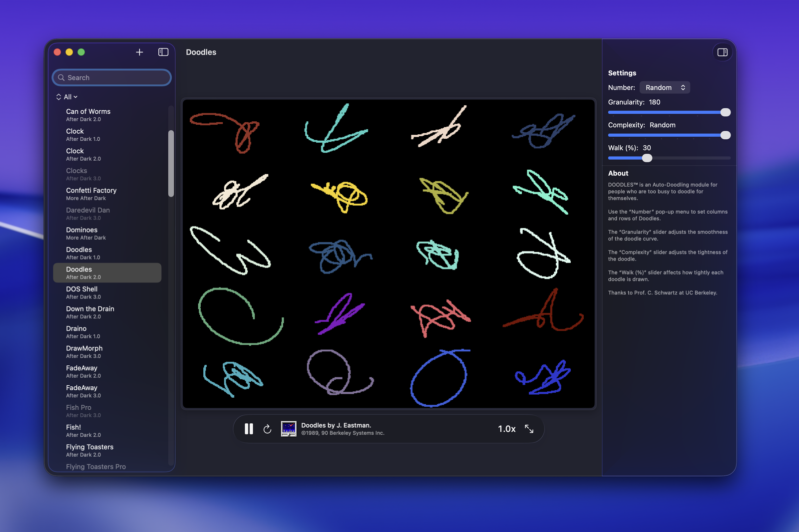The width and height of the screenshot is (799, 532).
Task: Click the Doodles screensaver preview canvas
Action: click(x=389, y=254)
